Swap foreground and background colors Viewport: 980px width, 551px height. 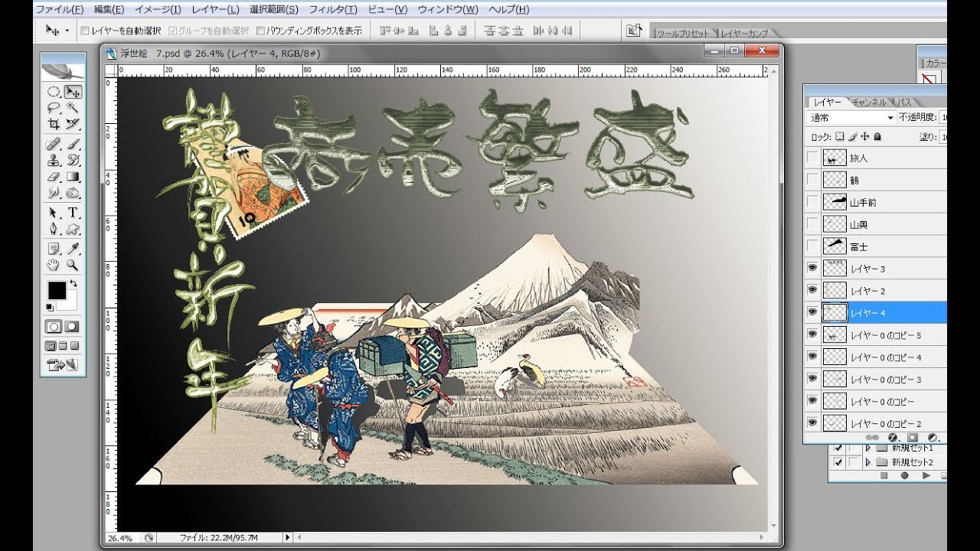click(x=73, y=284)
